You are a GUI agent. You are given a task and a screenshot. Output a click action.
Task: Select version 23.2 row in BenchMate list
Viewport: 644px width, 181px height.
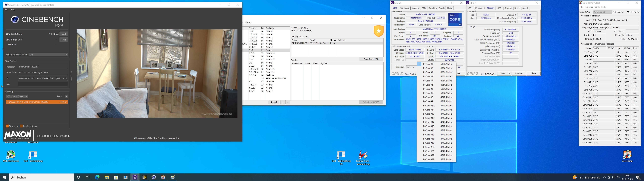coord(266,50)
